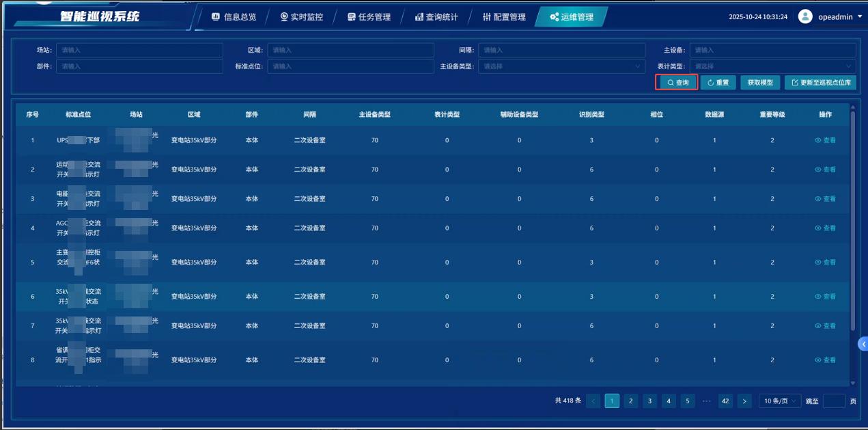Open the 配置管理 tab
Image resolution: width=868 pixels, height=430 pixels.
coord(504,17)
